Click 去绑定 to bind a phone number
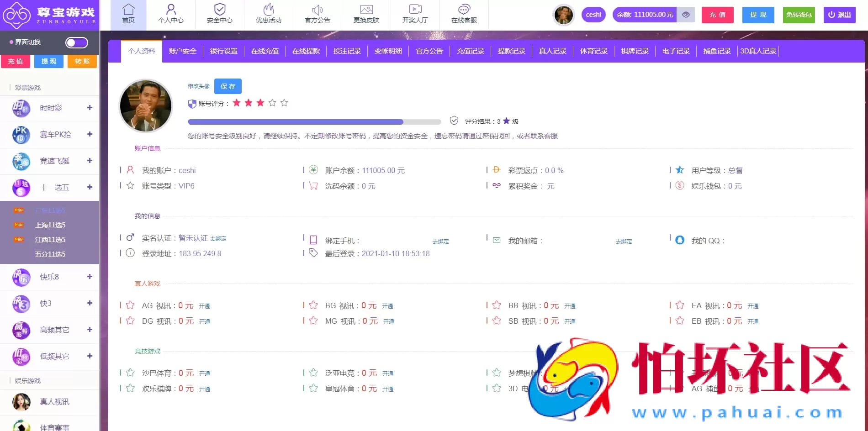This screenshot has height=431, width=868. point(440,241)
